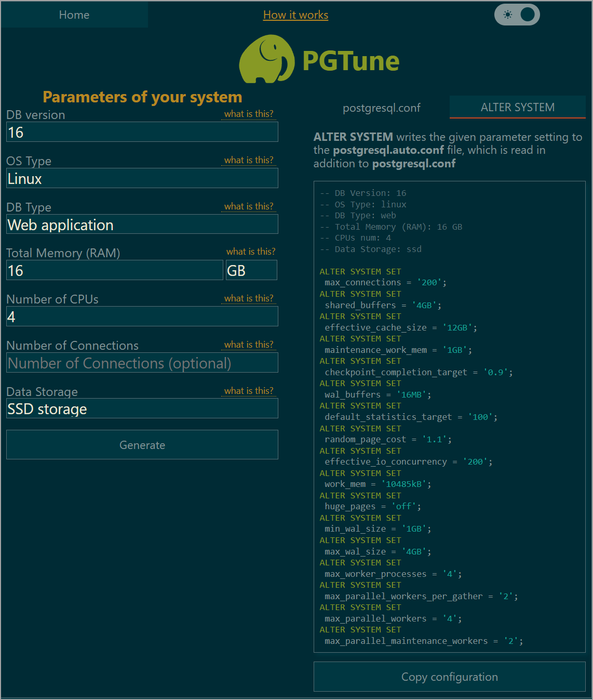Viewport: 593px width, 700px height.
Task: Click the maintenance_work_mem = '1GB' line
Action: [x=398, y=350]
